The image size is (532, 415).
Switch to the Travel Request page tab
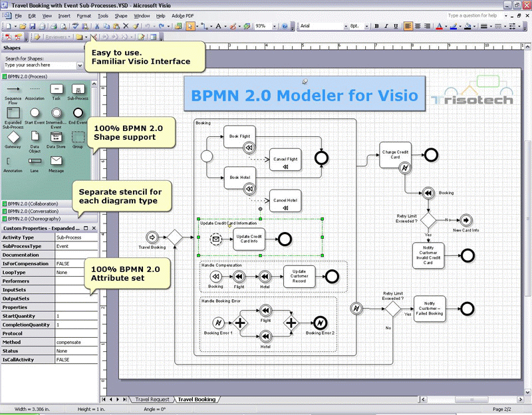click(x=152, y=400)
